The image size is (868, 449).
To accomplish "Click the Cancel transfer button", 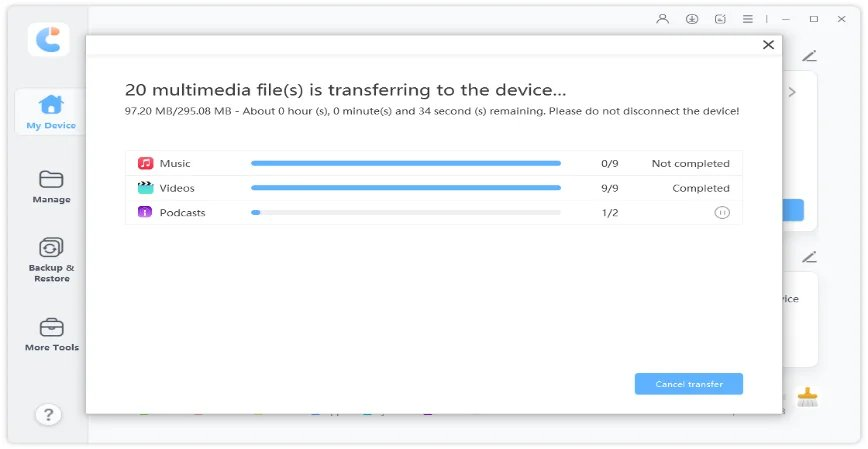I will click(688, 384).
